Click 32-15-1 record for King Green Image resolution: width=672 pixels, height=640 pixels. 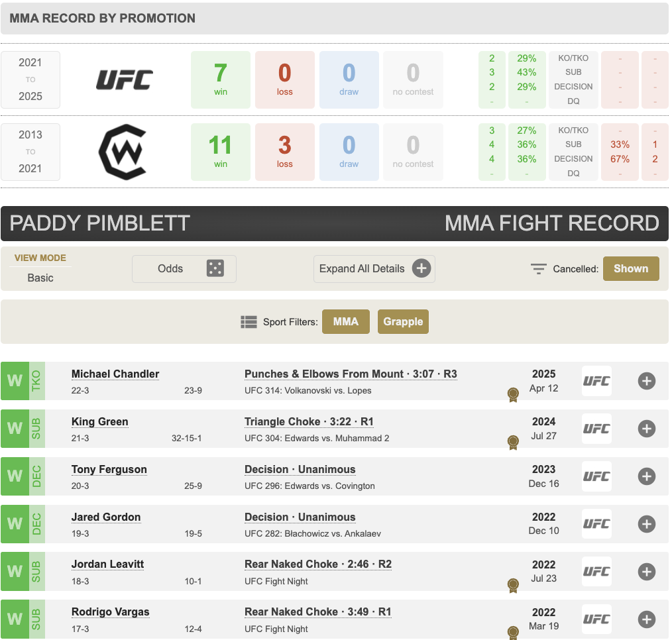click(186, 438)
